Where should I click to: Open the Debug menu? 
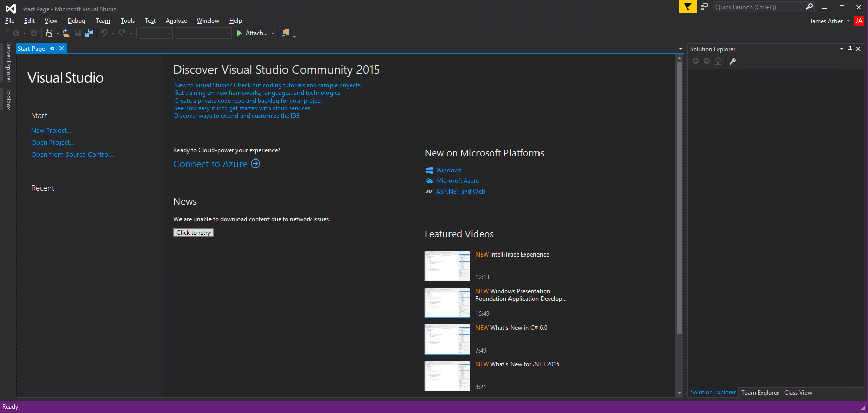coord(76,21)
